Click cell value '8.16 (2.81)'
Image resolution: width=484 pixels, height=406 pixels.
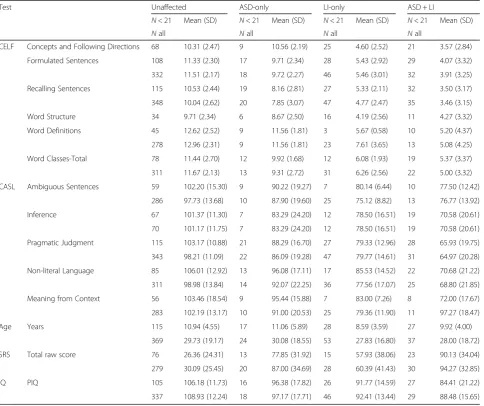[x=287, y=89]
